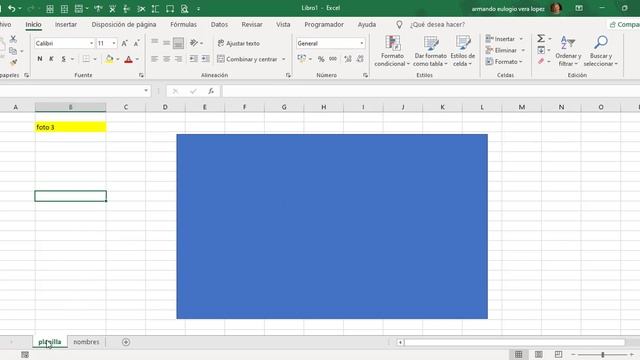Center text horizontally
The height and width of the screenshot is (360, 640).
point(167,59)
